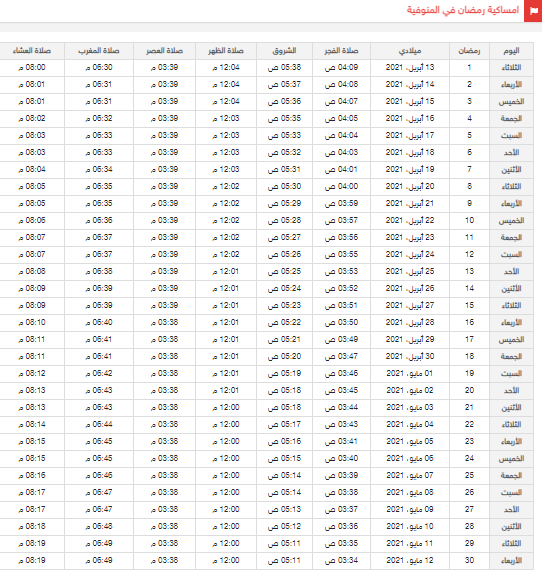Select the 01 مايو 2021 date cell
The image size is (542, 574).
click(x=410, y=374)
